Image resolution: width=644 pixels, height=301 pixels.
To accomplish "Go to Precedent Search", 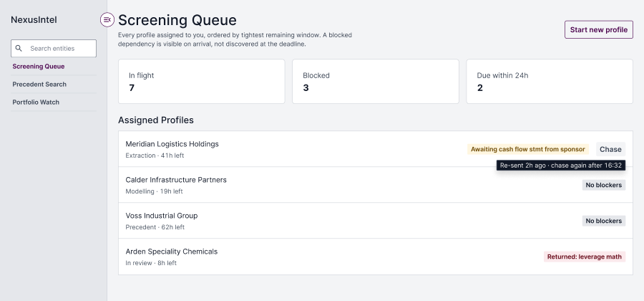I will pyautogui.click(x=39, y=85).
